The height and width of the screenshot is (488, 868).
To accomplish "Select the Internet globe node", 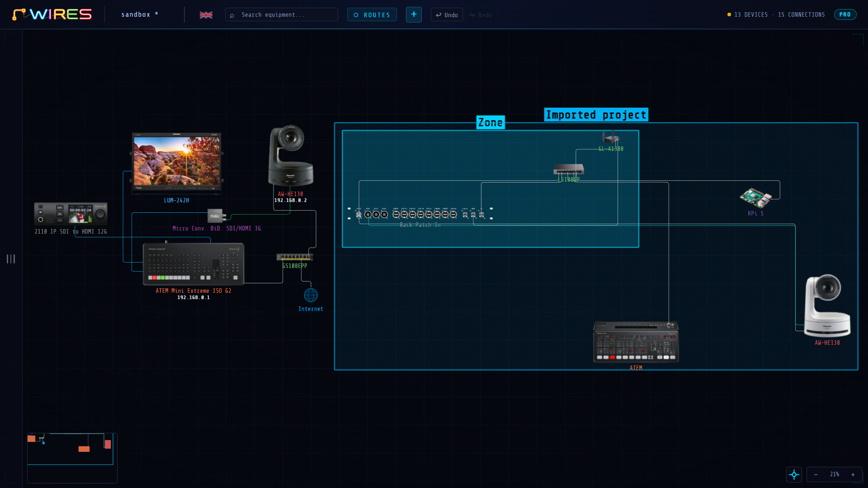I will (311, 295).
